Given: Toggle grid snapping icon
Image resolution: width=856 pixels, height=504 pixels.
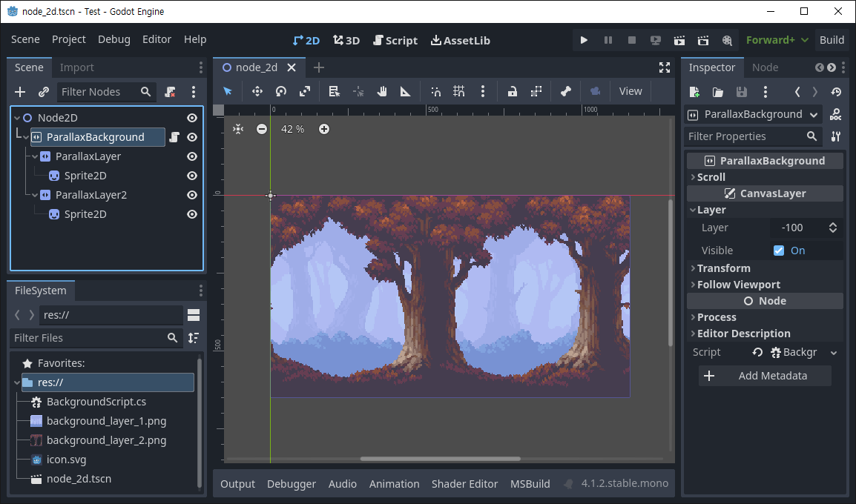Looking at the screenshot, I should tap(458, 91).
